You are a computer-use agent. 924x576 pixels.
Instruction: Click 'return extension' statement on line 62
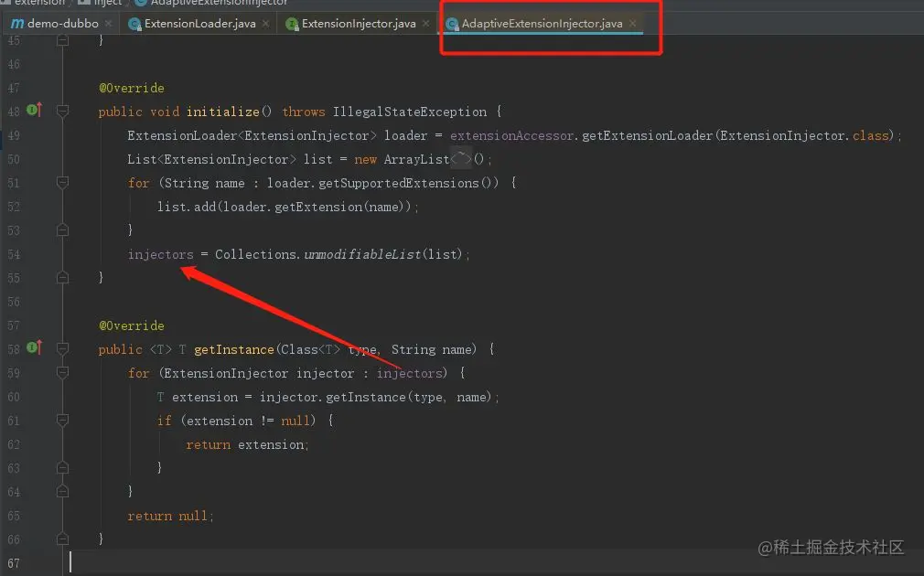[x=247, y=444]
